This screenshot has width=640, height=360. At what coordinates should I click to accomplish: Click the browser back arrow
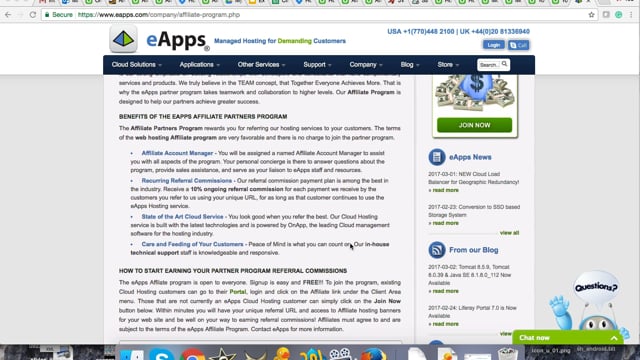[x=8, y=15]
